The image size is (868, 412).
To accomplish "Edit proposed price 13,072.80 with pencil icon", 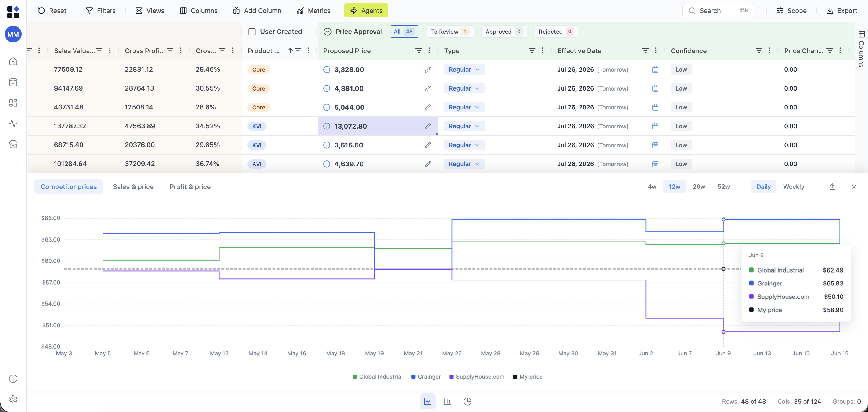I will (x=428, y=126).
